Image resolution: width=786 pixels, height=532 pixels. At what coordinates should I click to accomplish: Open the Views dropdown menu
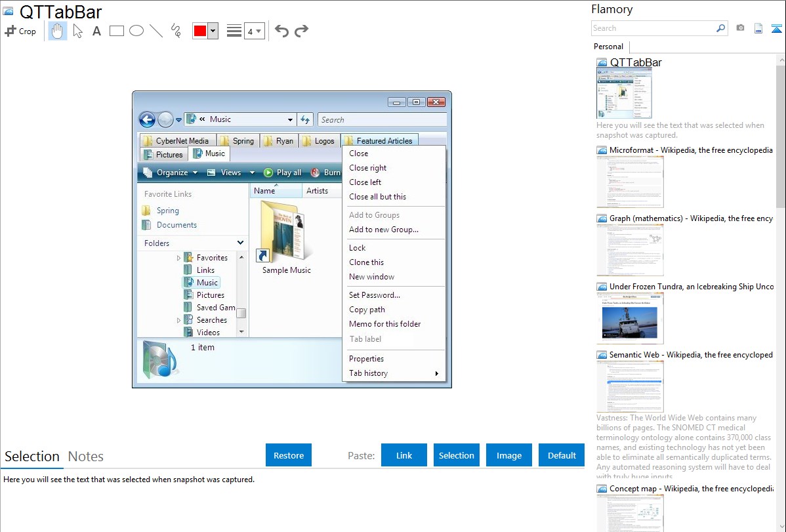click(230, 173)
